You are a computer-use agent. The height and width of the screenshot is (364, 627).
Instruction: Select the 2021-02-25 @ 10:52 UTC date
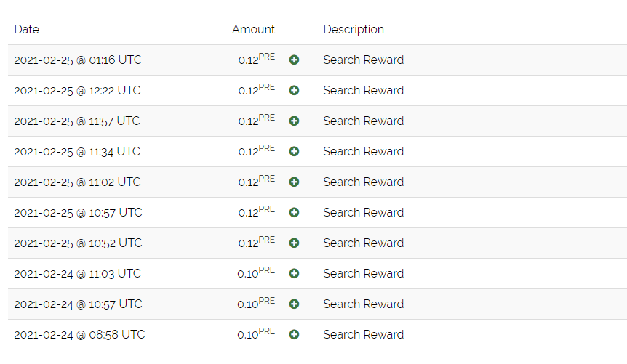point(78,243)
